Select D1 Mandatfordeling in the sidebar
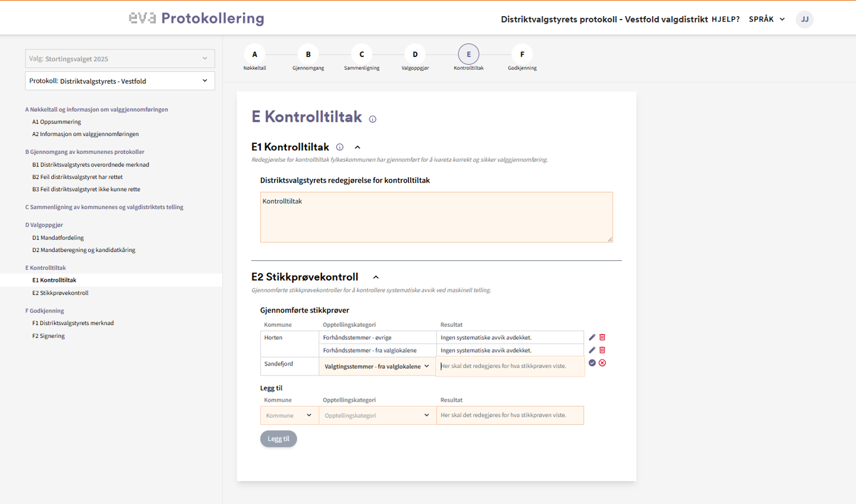Screen dimensions: 856x504 (x=58, y=238)
